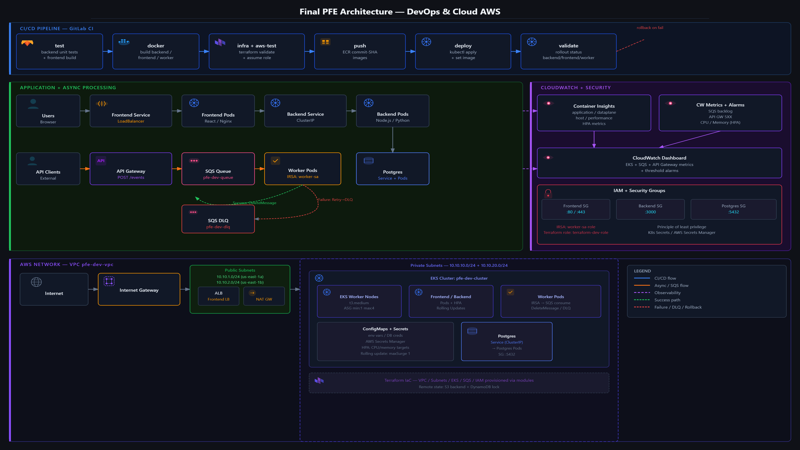Select the 'rollback on fail' annotation text
Viewport: 800px width, 450px height.
pos(649,28)
